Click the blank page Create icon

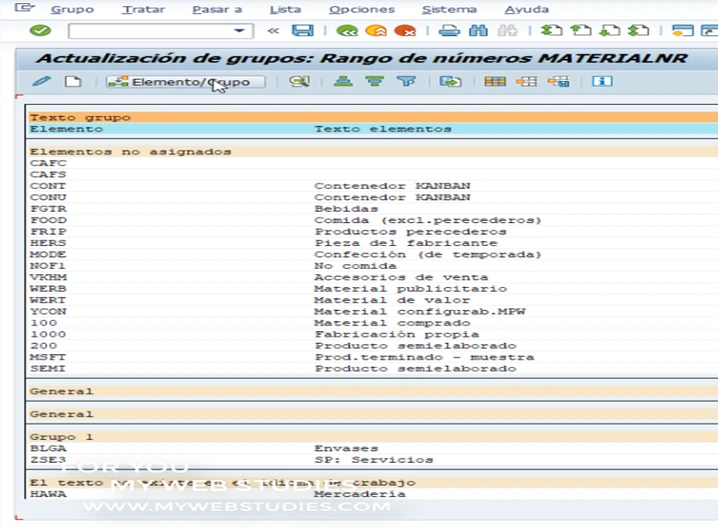click(x=73, y=82)
